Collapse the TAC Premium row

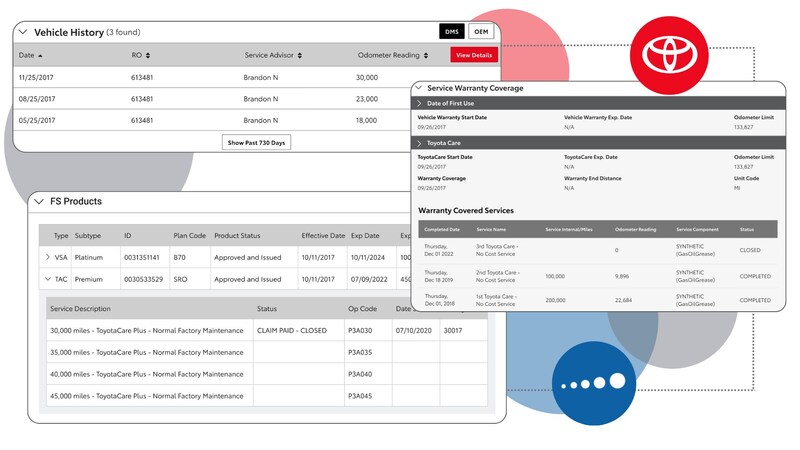[47, 278]
